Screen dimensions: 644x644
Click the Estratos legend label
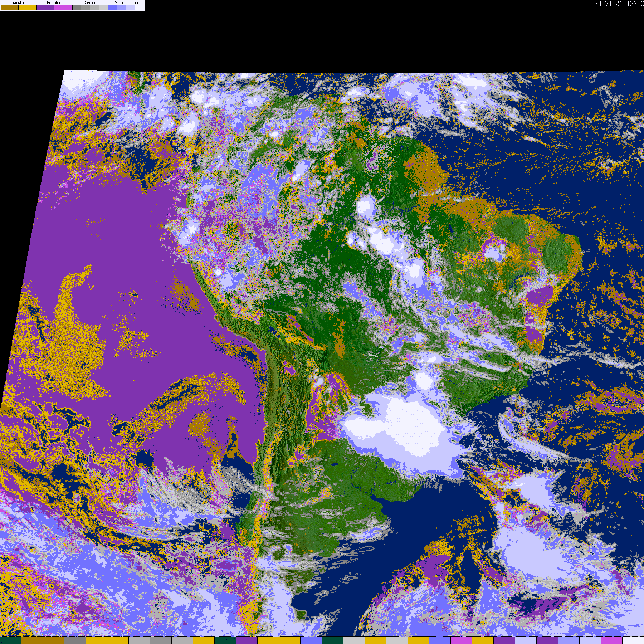[x=54, y=3]
